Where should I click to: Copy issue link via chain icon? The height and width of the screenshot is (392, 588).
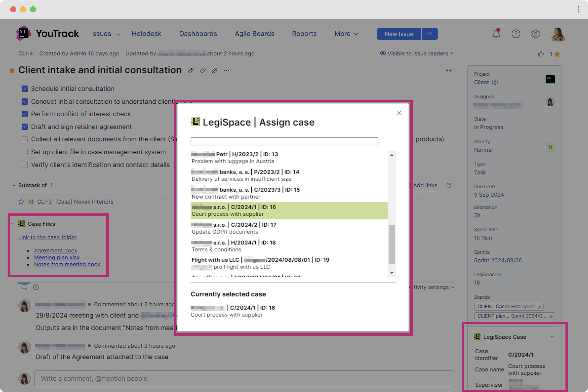coord(214,71)
